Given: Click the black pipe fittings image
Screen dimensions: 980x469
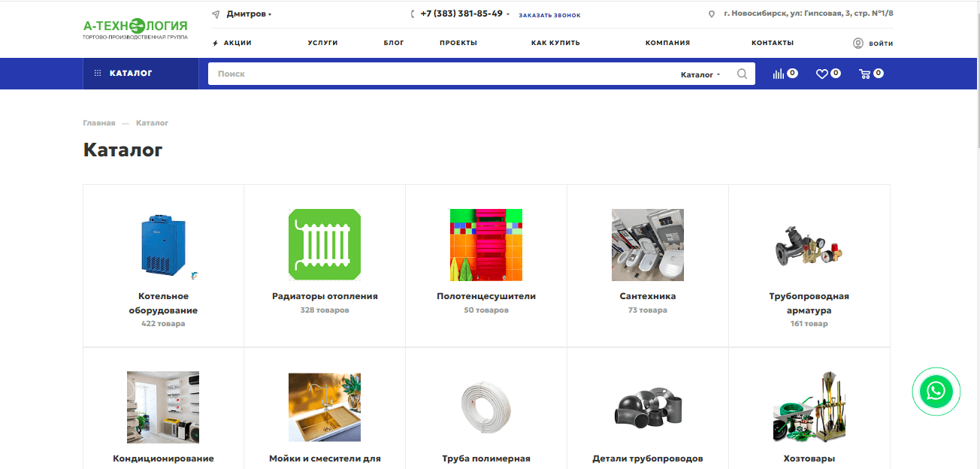Looking at the screenshot, I should tap(648, 407).
